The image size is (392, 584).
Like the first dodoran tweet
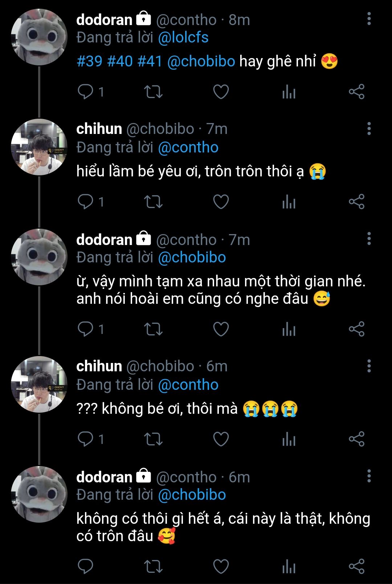(221, 92)
